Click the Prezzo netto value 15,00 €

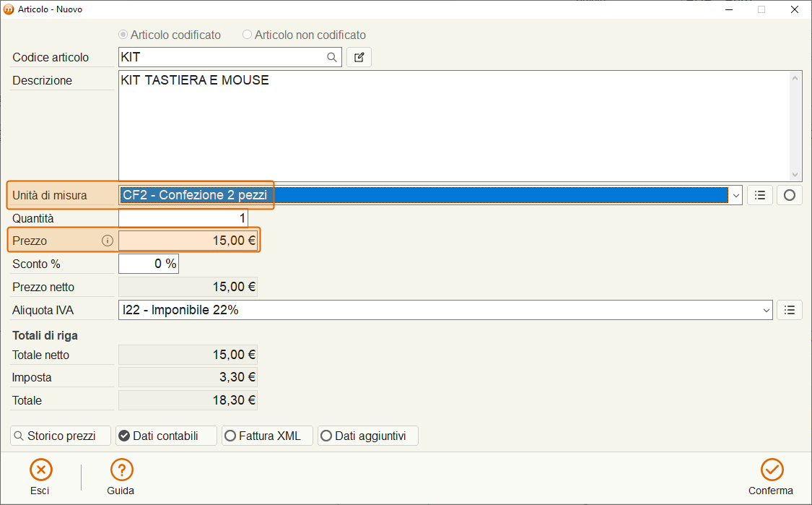tap(188, 287)
